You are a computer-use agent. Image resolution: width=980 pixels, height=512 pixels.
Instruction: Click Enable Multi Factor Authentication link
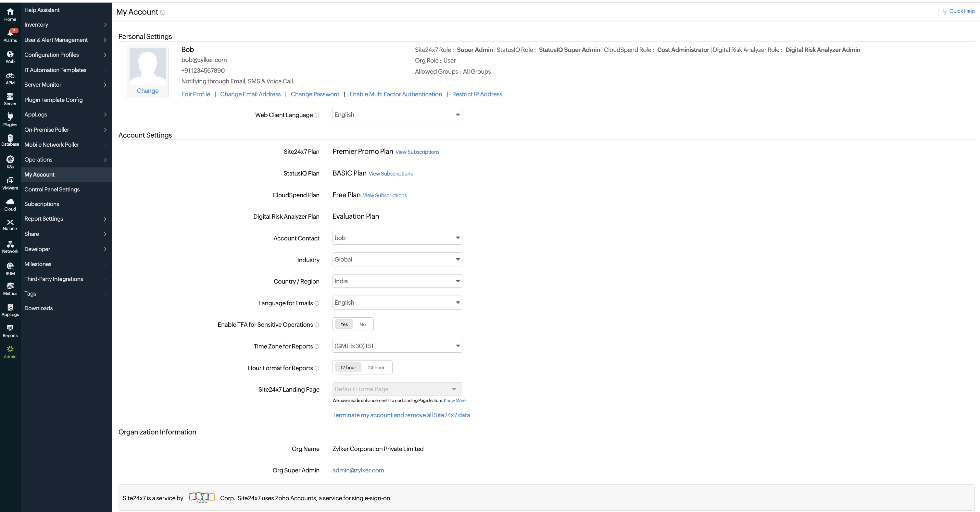point(396,94)
